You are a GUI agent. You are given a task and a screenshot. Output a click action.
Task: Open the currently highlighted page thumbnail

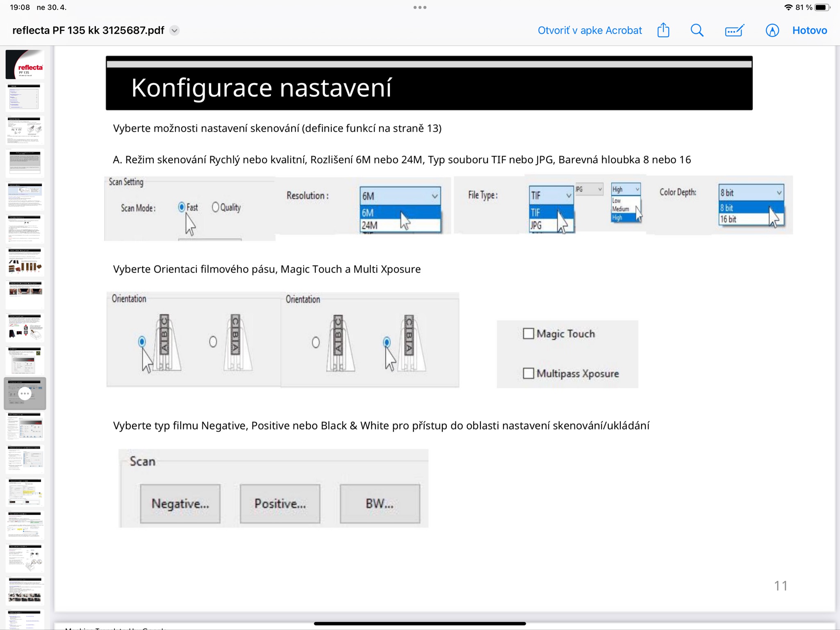click(x=25, y=394)
